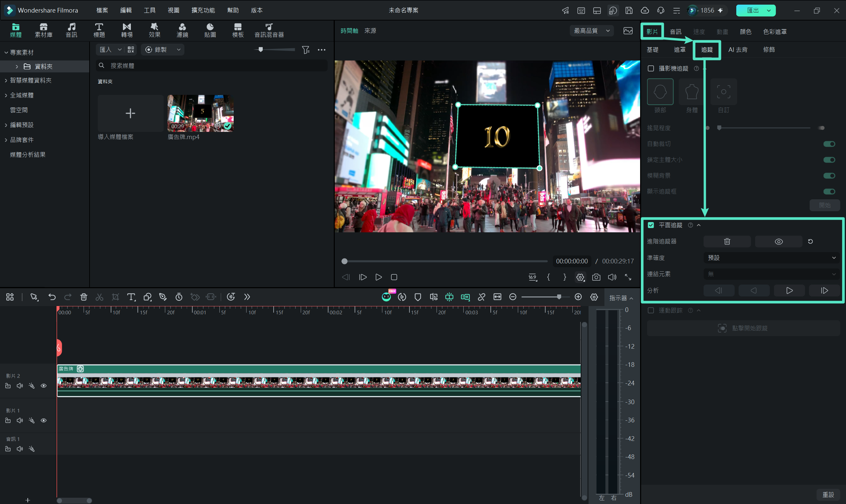846x504 pixels.
Task: Switch to the AI 去背 sub-tab
Action: coord(738,50)
